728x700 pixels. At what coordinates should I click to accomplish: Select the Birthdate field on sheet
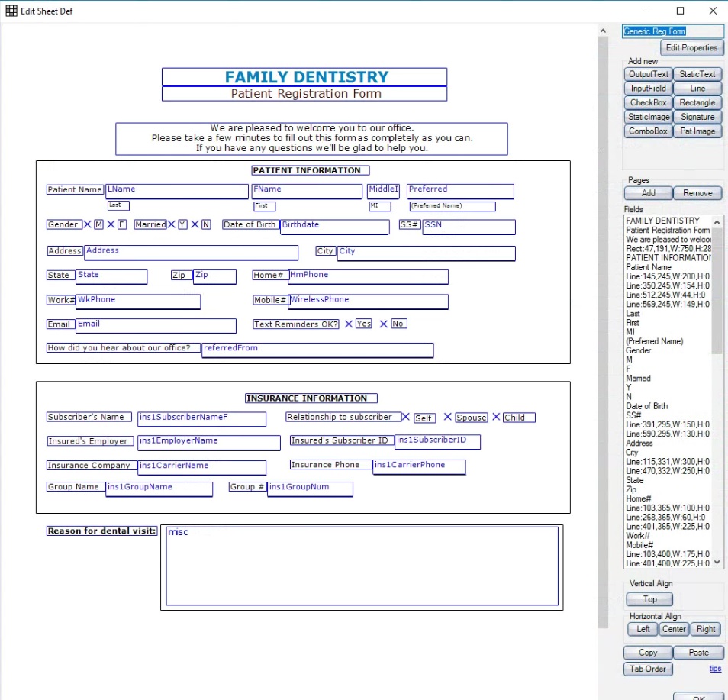click(x=335, y=227)
